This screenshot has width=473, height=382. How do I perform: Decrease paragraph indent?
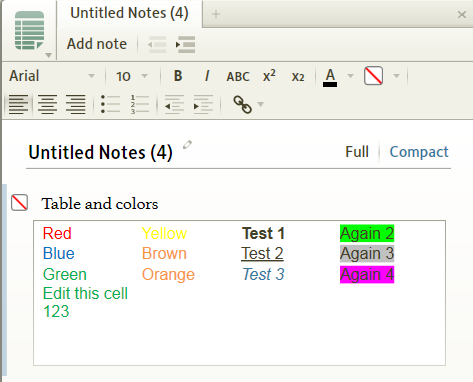click(174, 105)
